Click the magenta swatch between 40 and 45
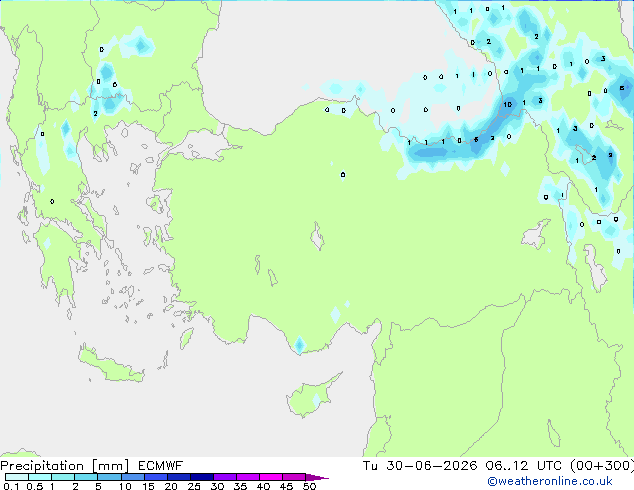 point(271,477)
